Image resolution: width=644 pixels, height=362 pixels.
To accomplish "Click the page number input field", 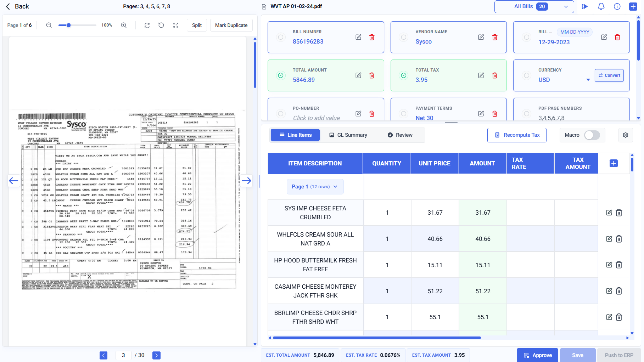I will (123, 355).
